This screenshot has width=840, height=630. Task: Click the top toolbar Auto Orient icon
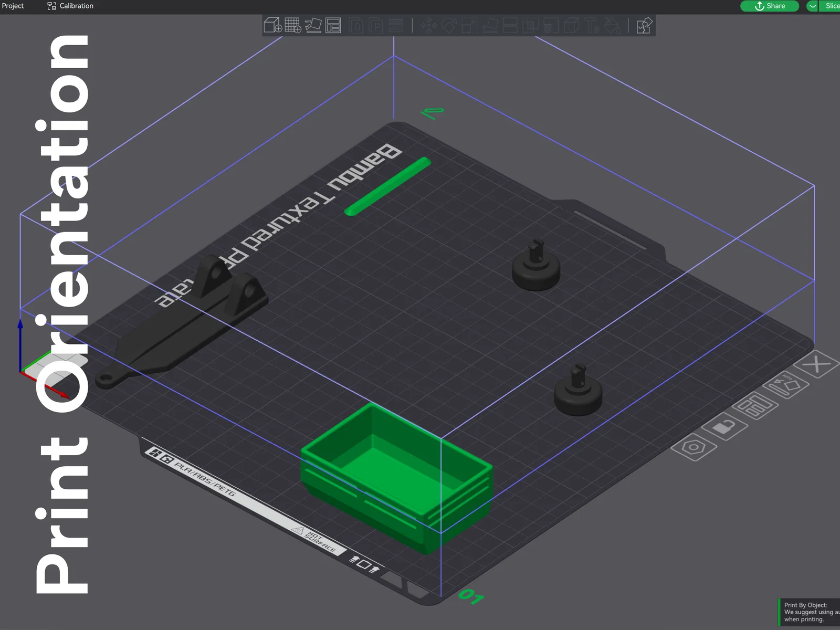pos(313,25)
